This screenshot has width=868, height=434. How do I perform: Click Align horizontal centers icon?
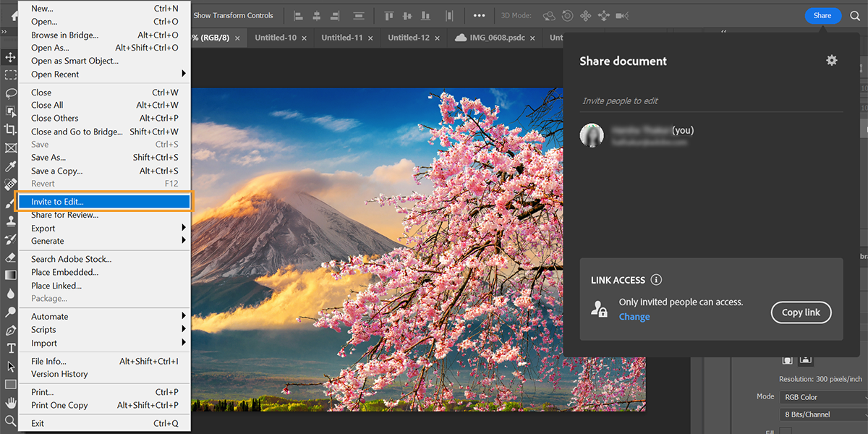pyautogui.click(x=318, y=15)
